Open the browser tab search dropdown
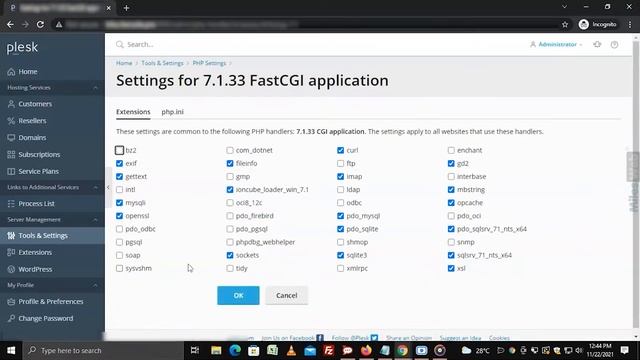 click(564, 7)
